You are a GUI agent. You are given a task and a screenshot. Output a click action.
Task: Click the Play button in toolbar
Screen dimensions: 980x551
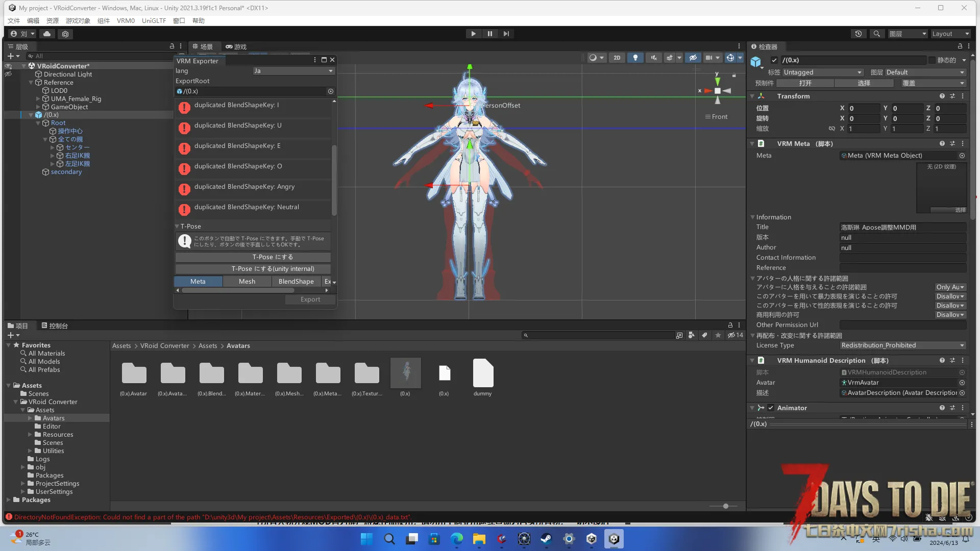(473, 34)
